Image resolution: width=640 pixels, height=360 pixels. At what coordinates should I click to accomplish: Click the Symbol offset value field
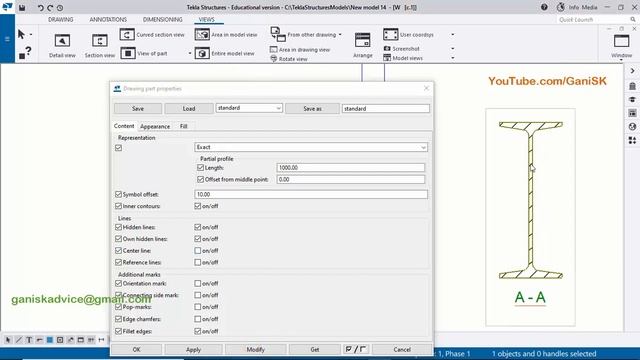tap(311, 194)
